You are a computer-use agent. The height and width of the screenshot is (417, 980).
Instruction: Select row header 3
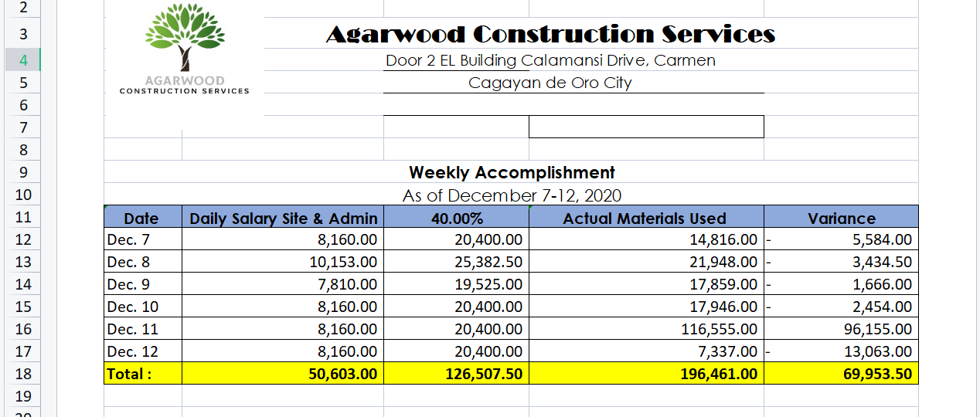coord(22,34)
